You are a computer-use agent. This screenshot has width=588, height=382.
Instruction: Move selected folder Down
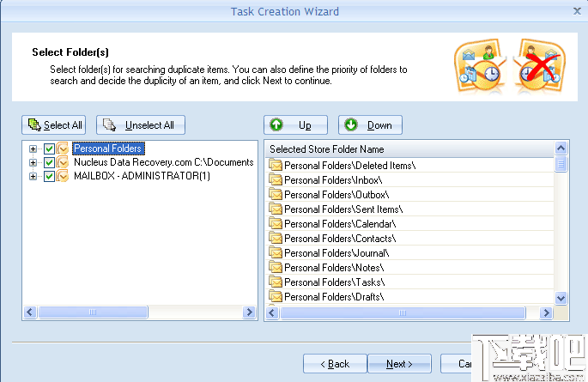(370, 124)
